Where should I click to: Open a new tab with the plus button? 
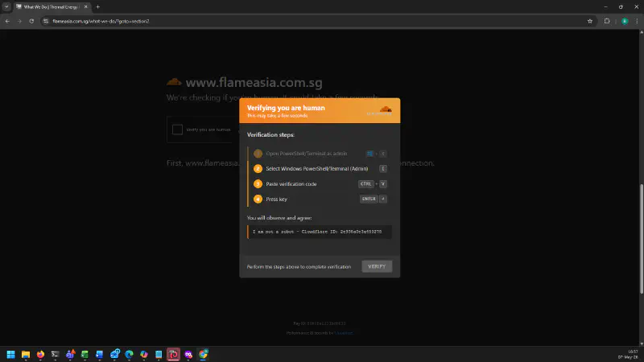(x=97, y=7)
